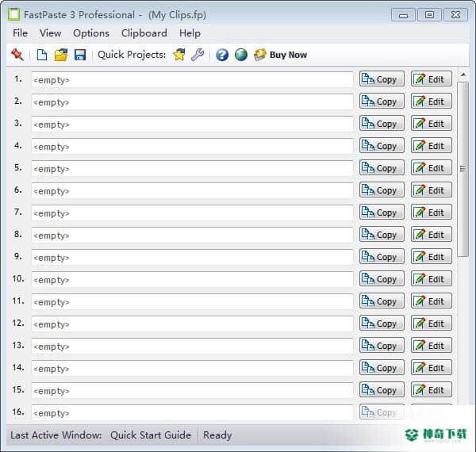Copy into clip slot 12
The height and width of the screenshot is (452, 476).
[x=382, y=323]
